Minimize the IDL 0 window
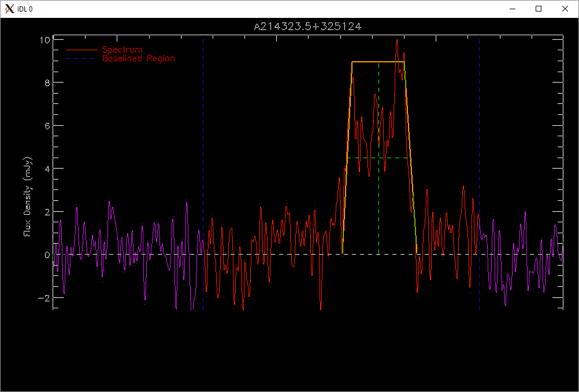Viewport: 579px width, 392px height. pyautogui.click(x=512, y=9)
